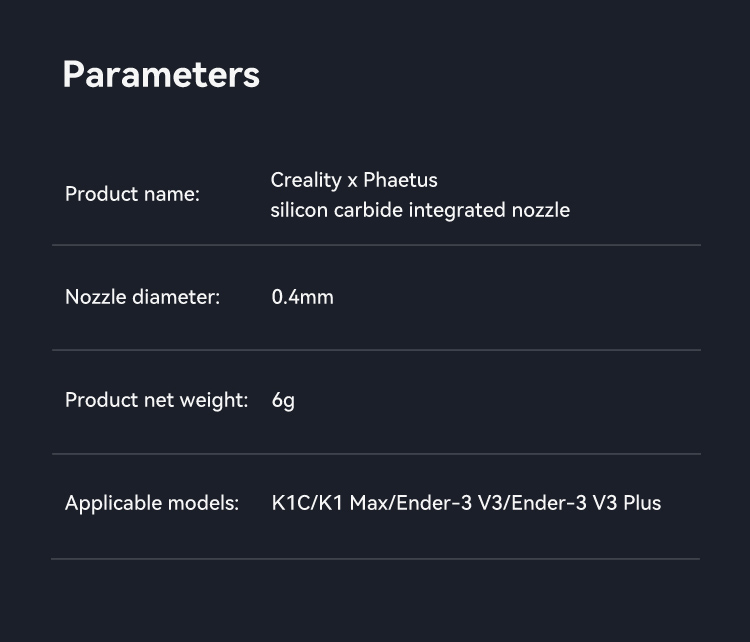
Task: Click the divider line below product name row
Action: tap(375, 245)
